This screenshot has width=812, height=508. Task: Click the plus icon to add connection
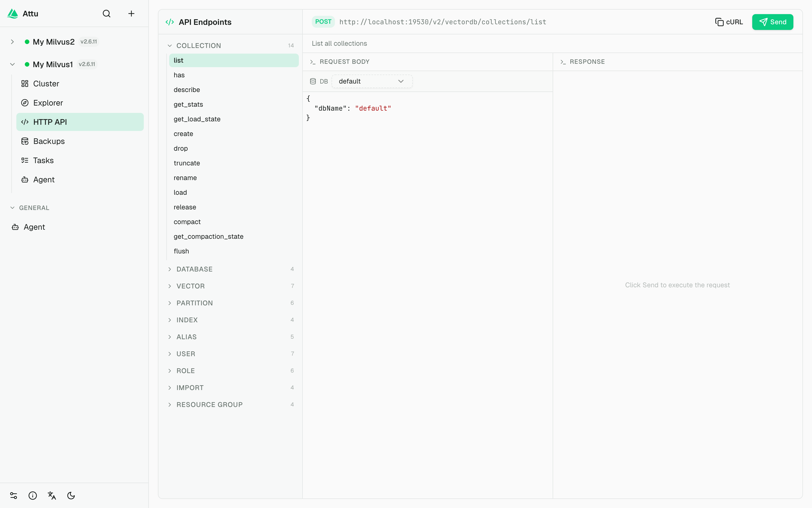pos(131,14)
